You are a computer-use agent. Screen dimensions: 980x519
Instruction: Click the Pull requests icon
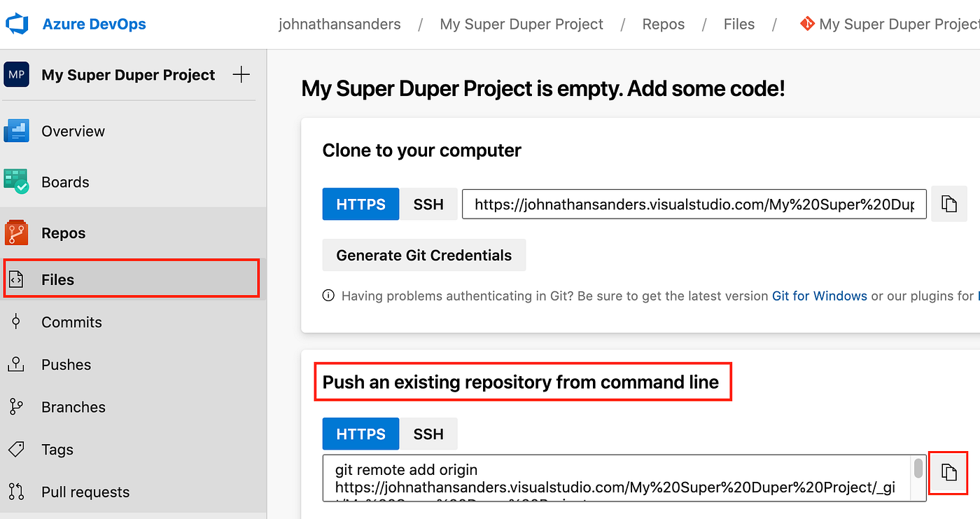(x=16, y=492)
